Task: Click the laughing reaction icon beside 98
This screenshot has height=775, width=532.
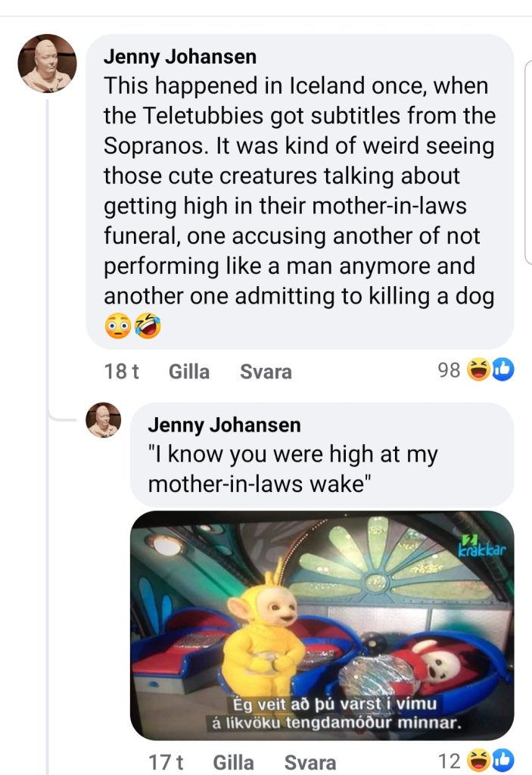Action: pos(478,370)
